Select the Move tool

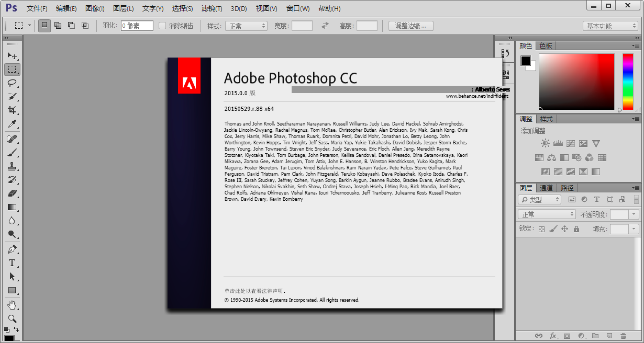(x=12, y=55)
